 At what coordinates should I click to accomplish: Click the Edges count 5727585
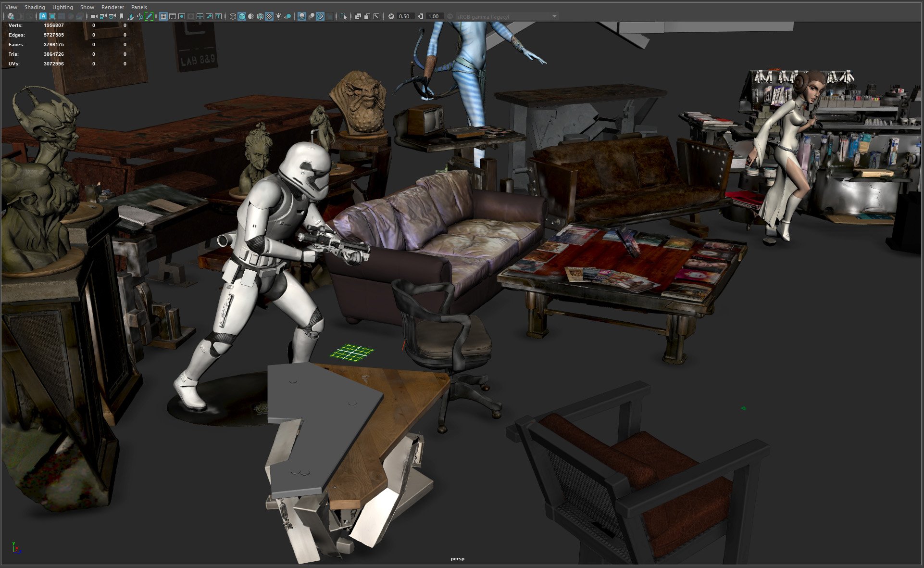[54, 35]
